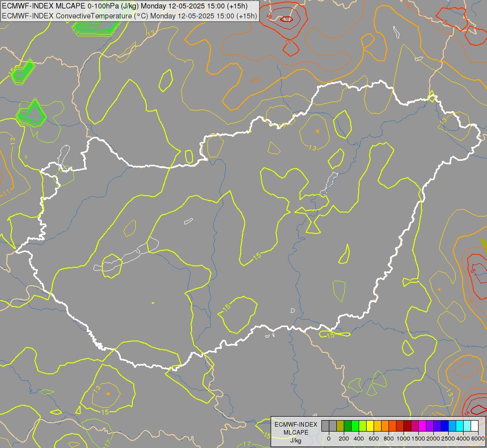
Task: Click the olive swatch in the MLCAPE legend
Action: pos(340,426)
